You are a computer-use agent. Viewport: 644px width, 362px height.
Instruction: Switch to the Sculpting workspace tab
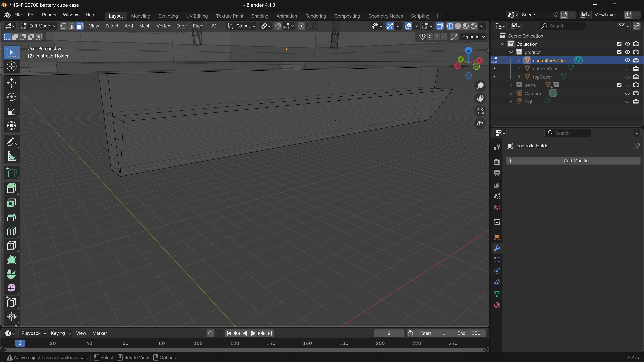coord(168,16)
